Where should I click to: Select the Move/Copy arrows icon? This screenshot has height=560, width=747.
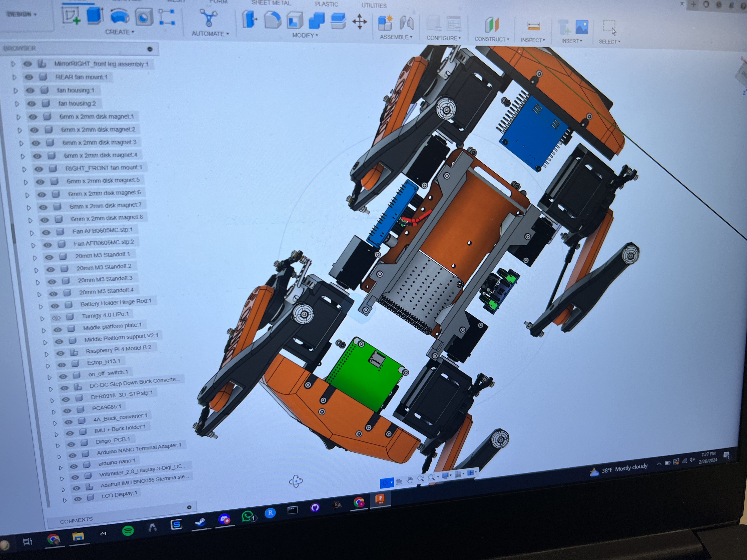360,22
